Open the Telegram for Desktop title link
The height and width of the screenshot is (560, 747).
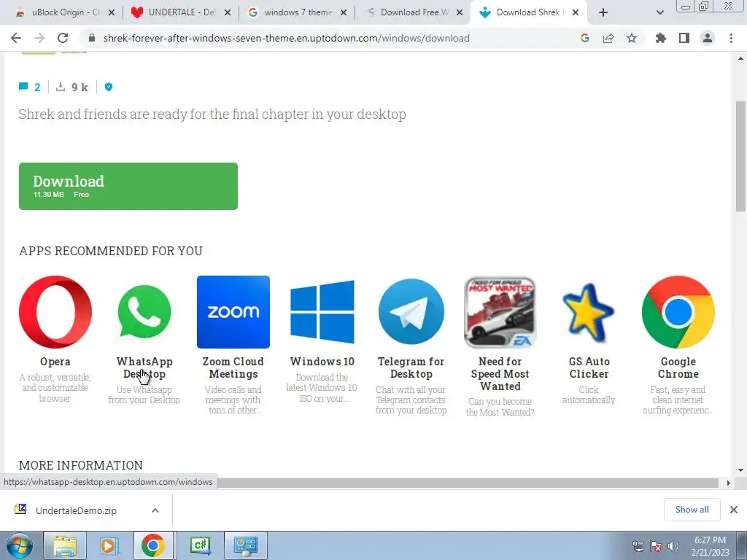[x=411, y=367]
